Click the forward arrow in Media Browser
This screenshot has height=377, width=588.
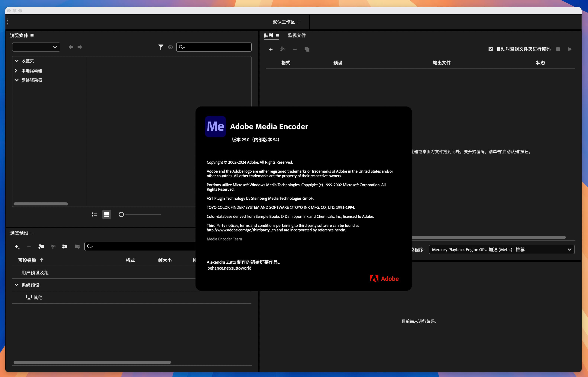click(x=80, y=47)
